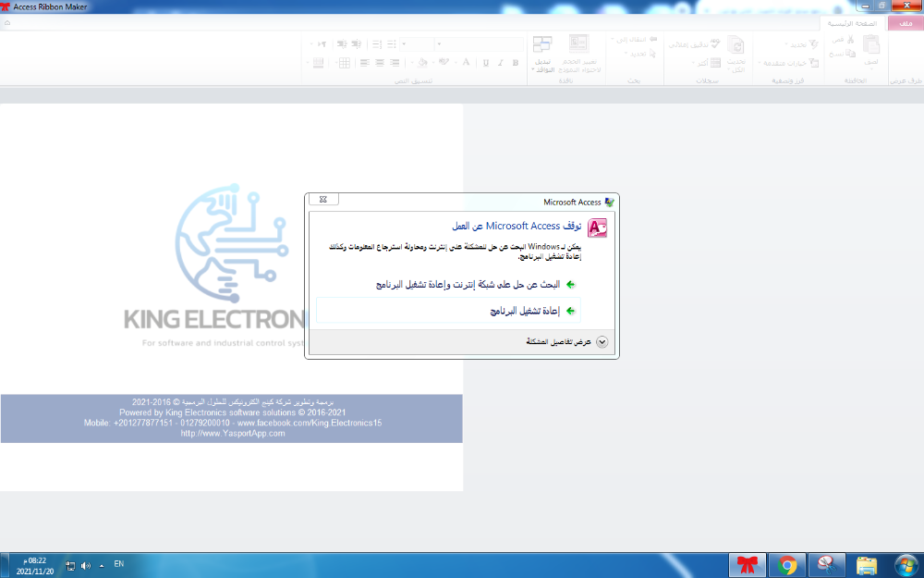Click the text direction paragraph icon
This screenshot has width=924, height=578.
click(x=322, y=43)
